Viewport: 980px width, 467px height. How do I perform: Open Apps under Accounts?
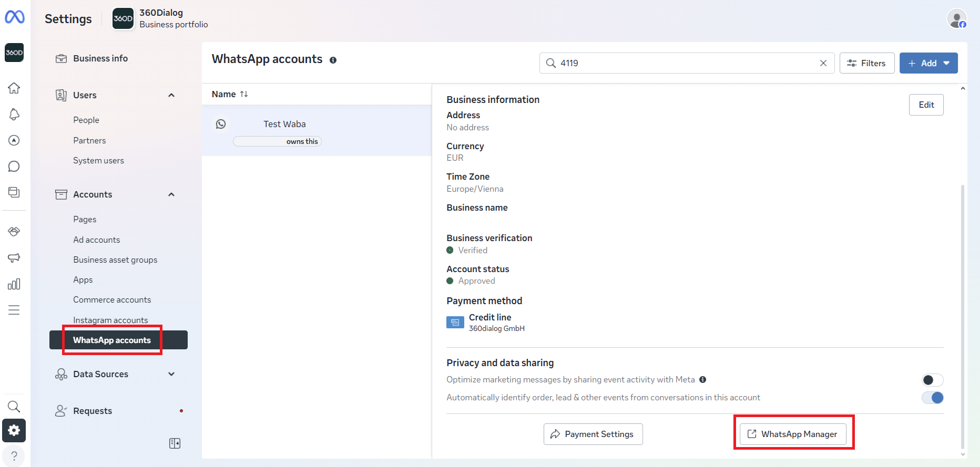[x=83, y=279]
